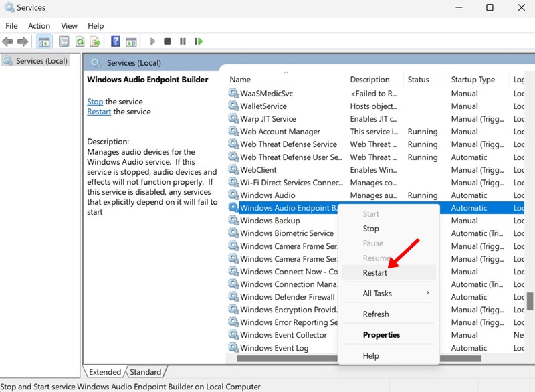Click gear icon beside WalletService

(233, 106)
